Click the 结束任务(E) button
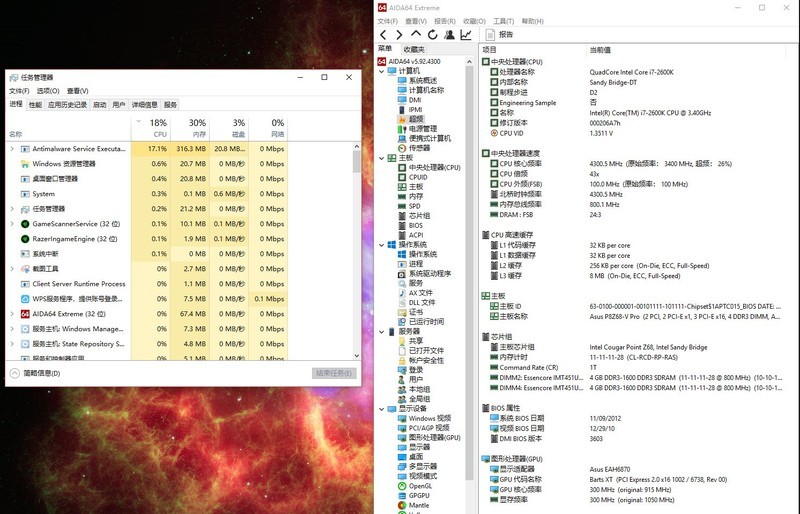Viewport: 800px width, 514px height. (334, 373)
